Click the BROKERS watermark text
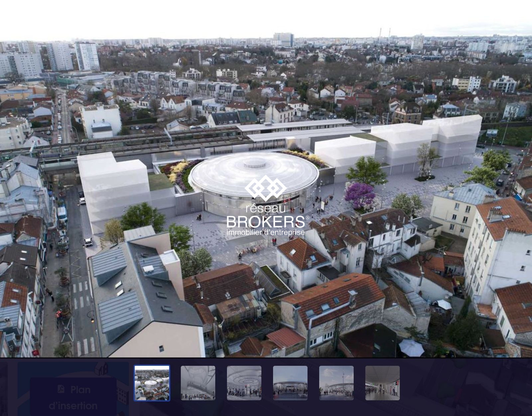 265,221
